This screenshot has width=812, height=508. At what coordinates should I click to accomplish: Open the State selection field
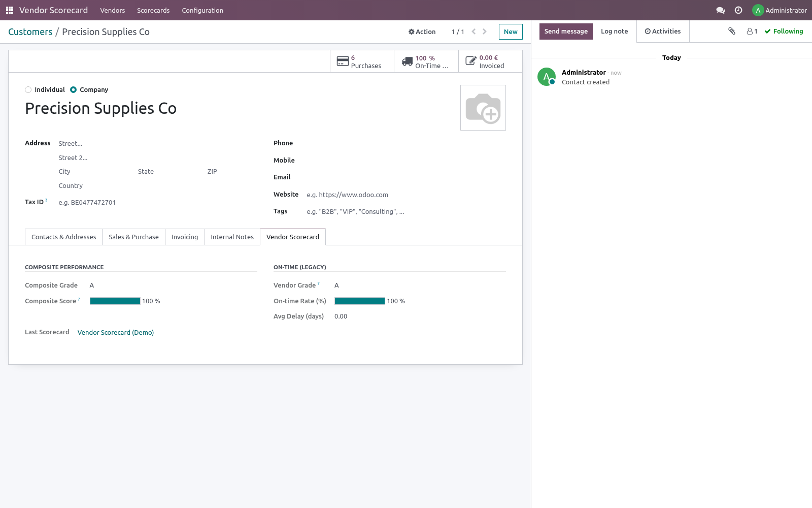coord(168,172)
